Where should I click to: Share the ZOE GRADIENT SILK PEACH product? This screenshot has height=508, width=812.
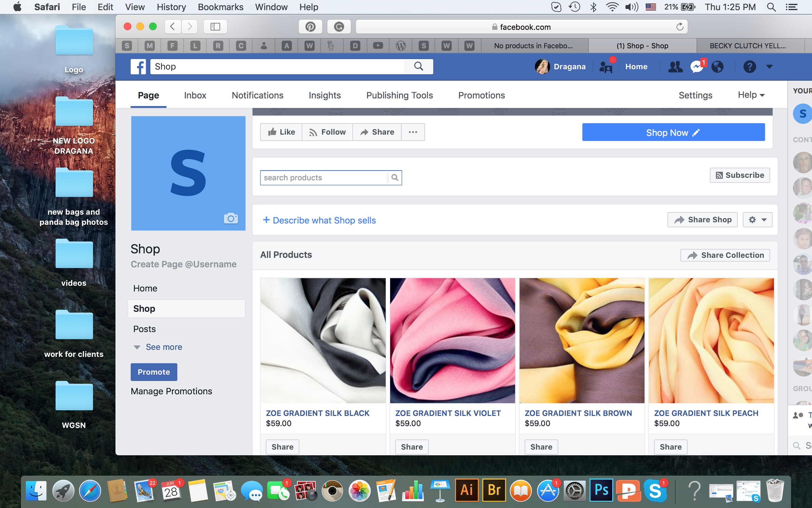click(671, 447)
